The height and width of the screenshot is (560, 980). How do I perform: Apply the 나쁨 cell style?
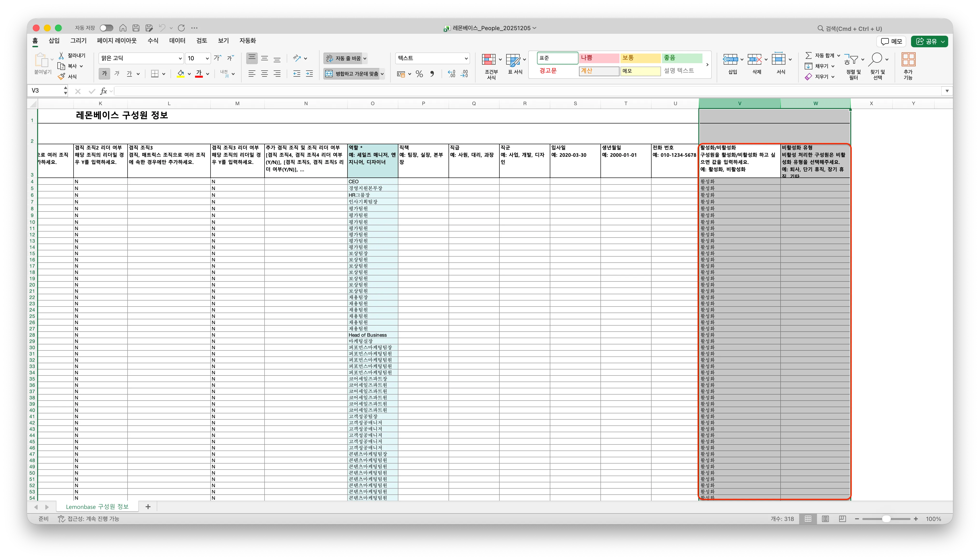tap(599, 58)
